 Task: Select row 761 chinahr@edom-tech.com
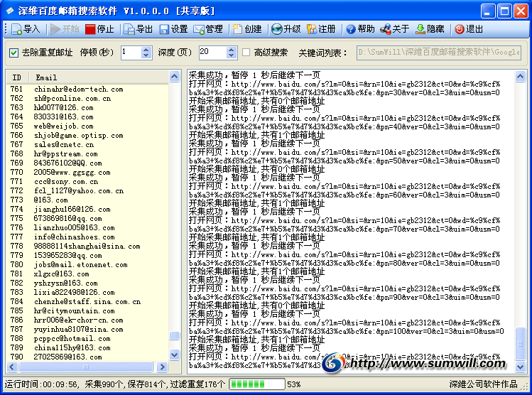click(87, 90)
